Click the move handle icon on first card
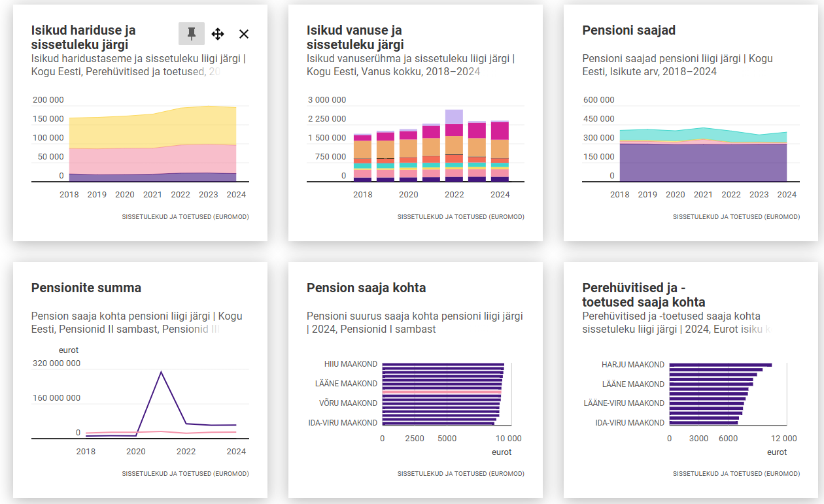824x504 pixels. [x=218, y=34]
